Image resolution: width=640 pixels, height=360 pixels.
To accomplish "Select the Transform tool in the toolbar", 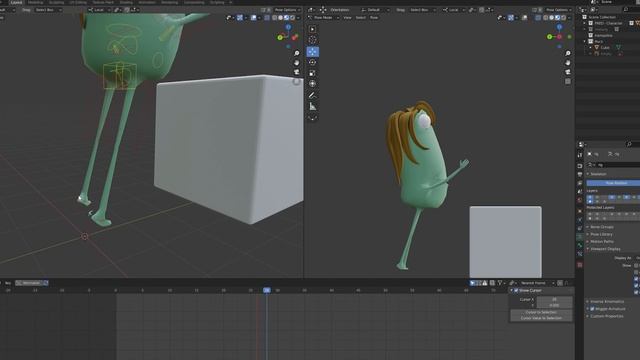I will coord(312,84).
